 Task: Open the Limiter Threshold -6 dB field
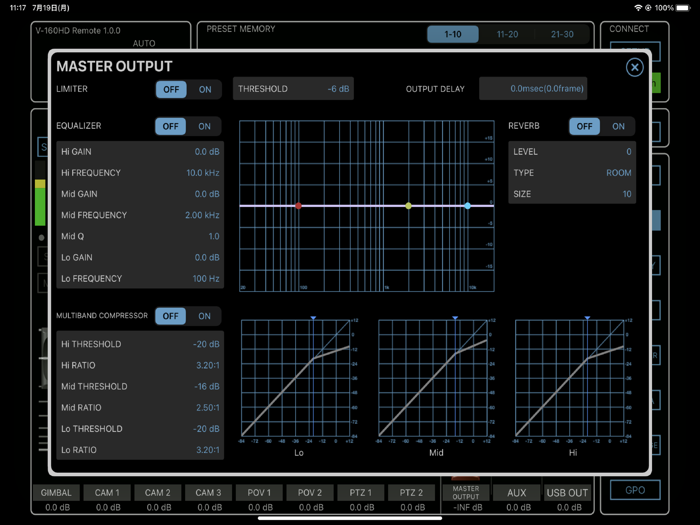293,89
